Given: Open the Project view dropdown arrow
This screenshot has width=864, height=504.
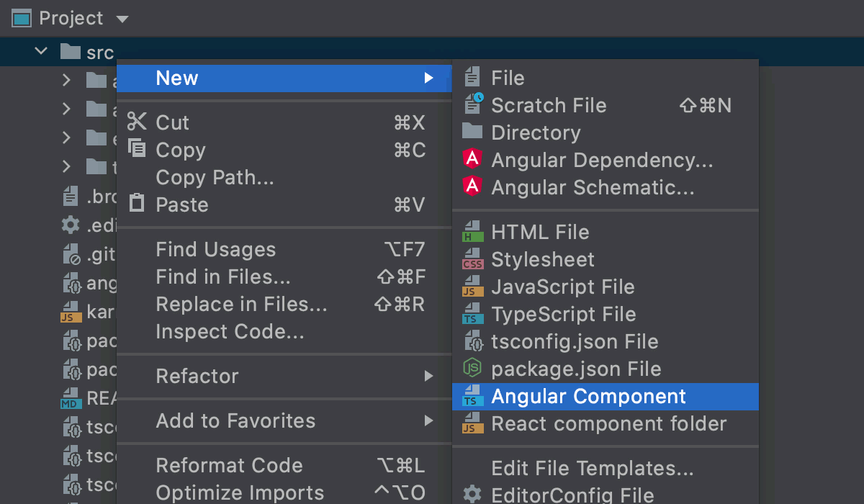Looking at the screenshot, I should tap(122, 19).
